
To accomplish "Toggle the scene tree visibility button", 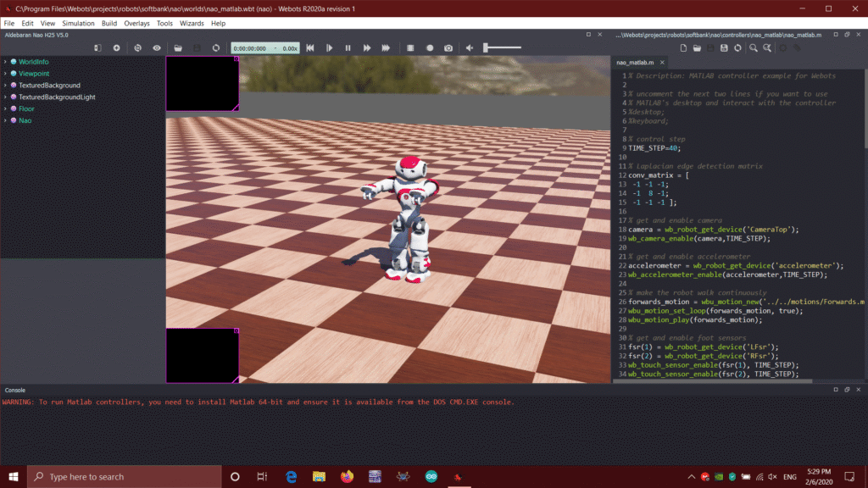I will click(x=98, y=48).
